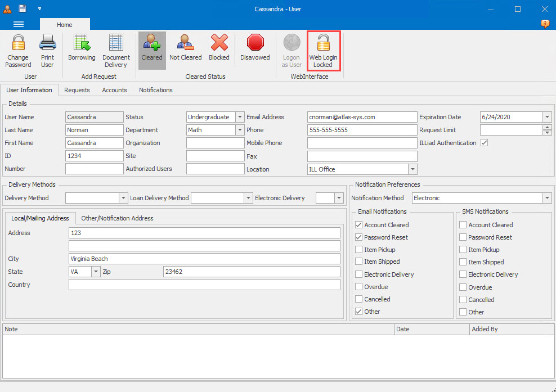This screenshot has height=392, width=556.
Task: Enable Item Pickup email notification
Action: pyautogui.click(x=359, y=250)
